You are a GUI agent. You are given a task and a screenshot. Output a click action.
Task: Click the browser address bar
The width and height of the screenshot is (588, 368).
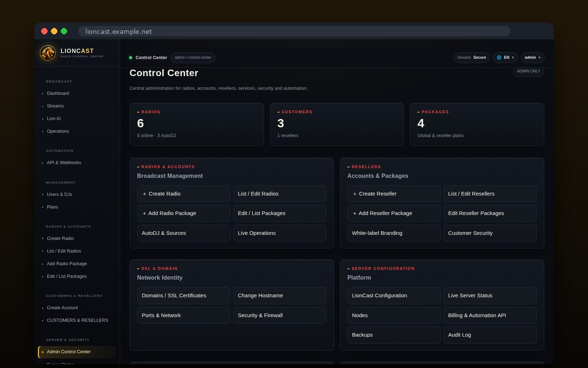294,31
